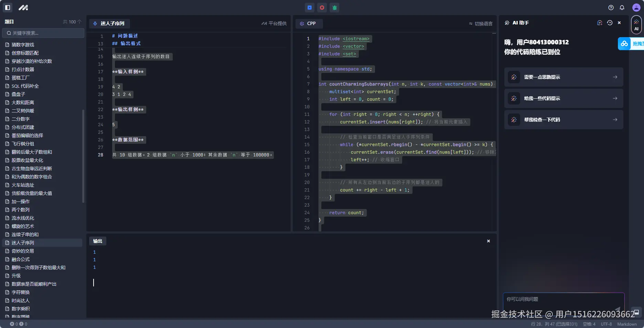The width and height of the screenshot is (644, 328).
Task: Run the code with the blue button
Action: (x=310, y=8)
